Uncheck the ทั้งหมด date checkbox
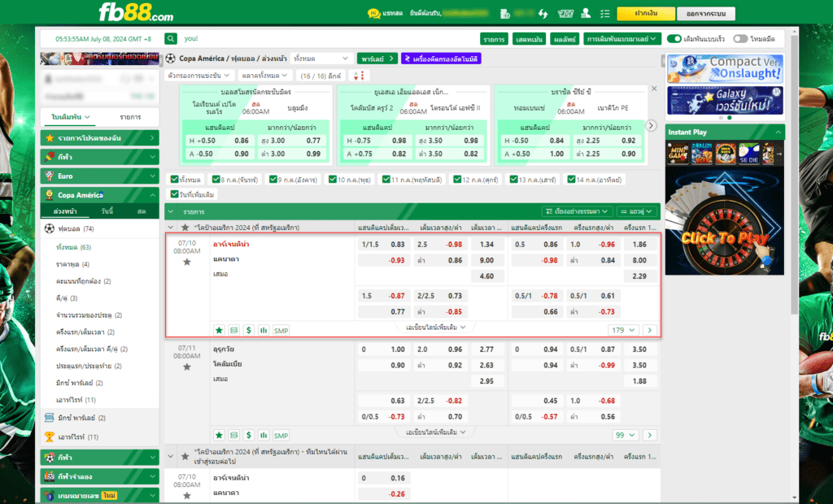 [174, 180]
